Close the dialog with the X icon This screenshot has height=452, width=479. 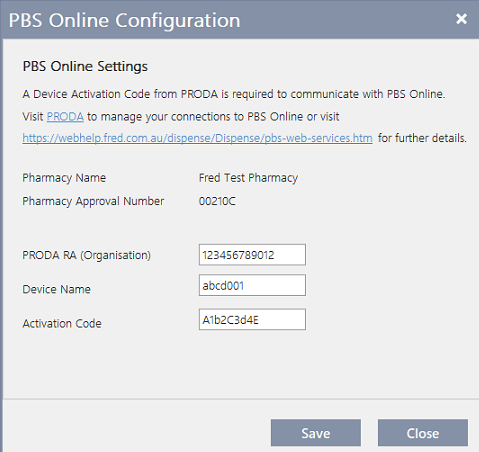pos(461,19)
